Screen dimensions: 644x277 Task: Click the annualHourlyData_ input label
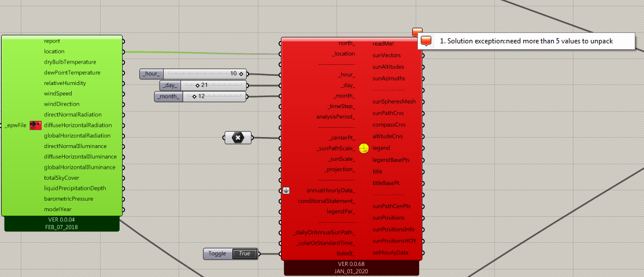click(331, 191)
